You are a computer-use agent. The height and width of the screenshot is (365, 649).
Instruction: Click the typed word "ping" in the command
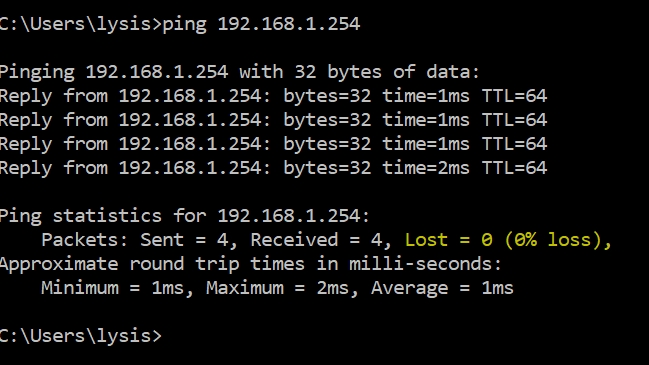(185, 24)
